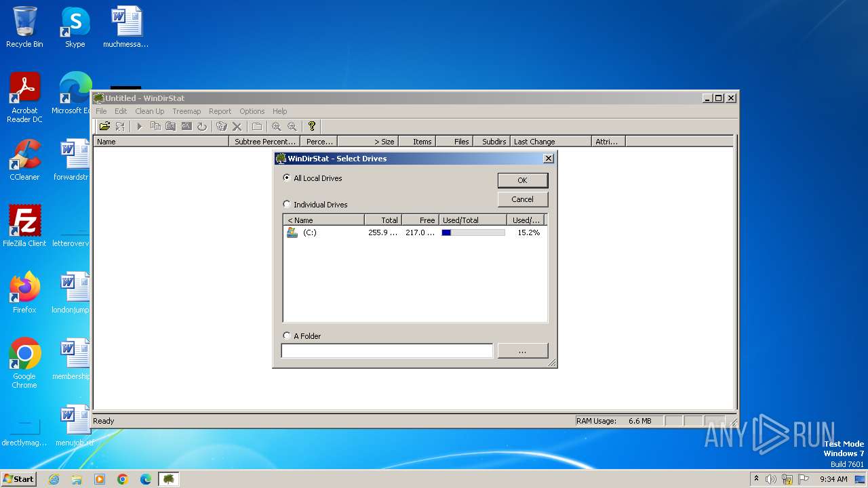The height and width of the screenshot is (488, 868).
Task: Open muchmessa Word document on desktop
Action: (x=126, y=28)
